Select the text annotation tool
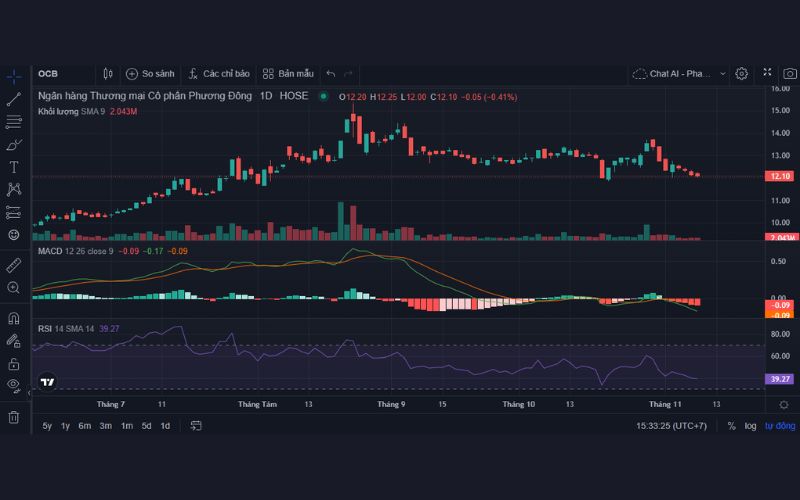800x500 pixels. click(14, 167)
